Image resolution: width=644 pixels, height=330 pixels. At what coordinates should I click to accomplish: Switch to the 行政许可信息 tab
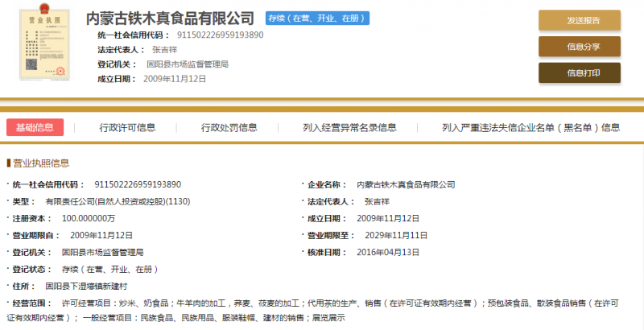tap(127, 128)
